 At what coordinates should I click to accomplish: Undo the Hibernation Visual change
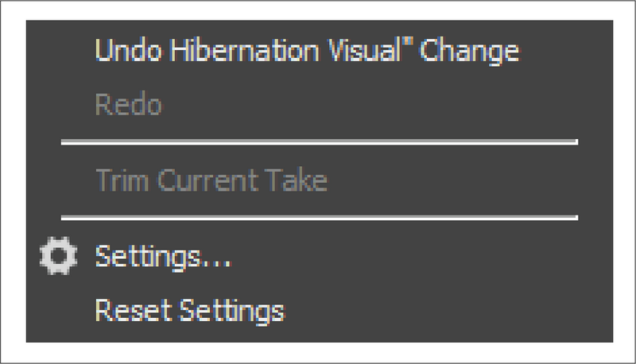point(307,52)
